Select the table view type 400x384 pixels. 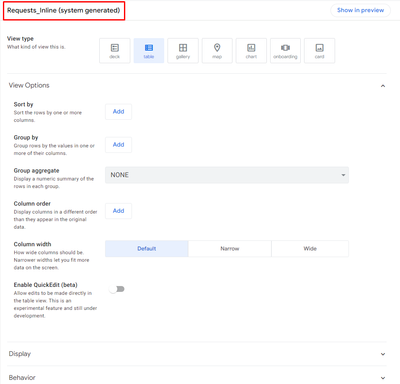(x=149, y=51)
